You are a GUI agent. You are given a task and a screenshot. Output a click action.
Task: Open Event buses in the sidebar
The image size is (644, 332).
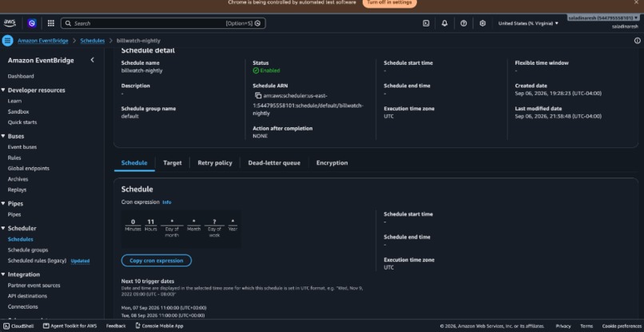22,147
